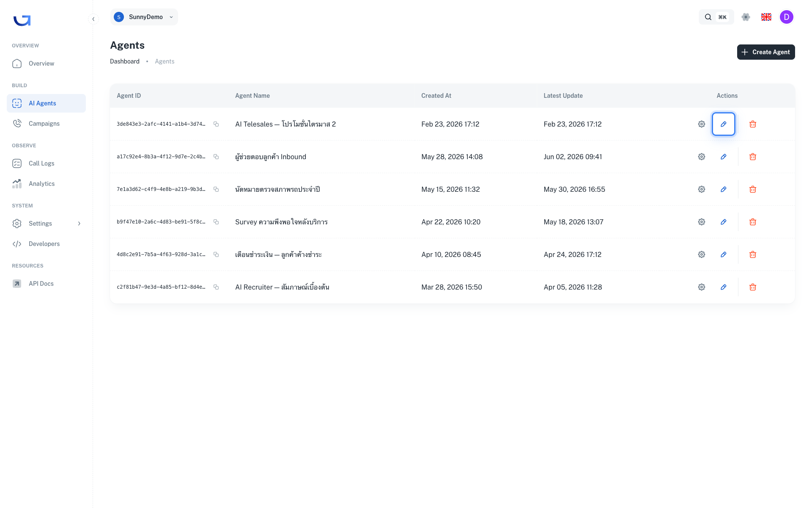Delete agent created May 15, 2026
The height and width of the screenshot is (508, 812).
point(753,189)
